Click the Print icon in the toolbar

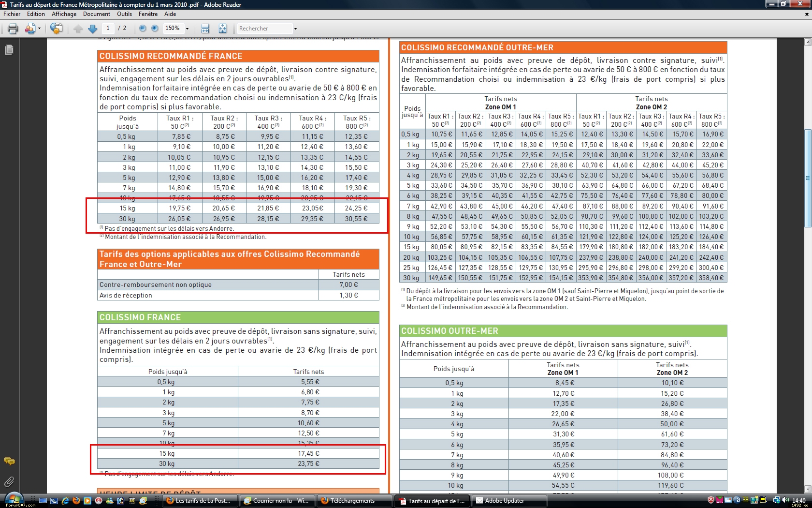pyautogui.click(x=13, y=29)
